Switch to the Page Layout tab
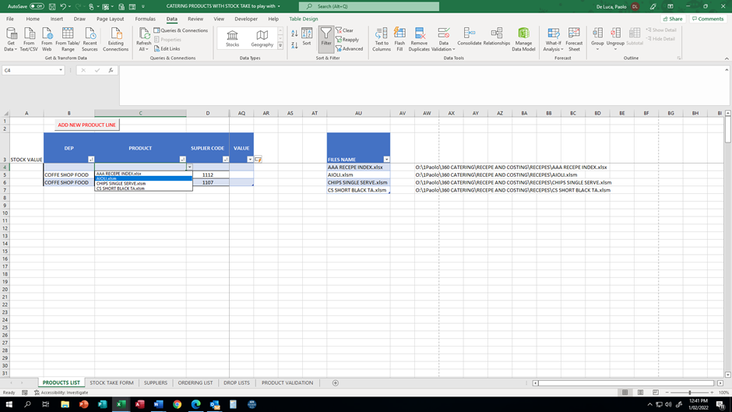The height and width of the screenshot is (412, 732). (110, 19)
